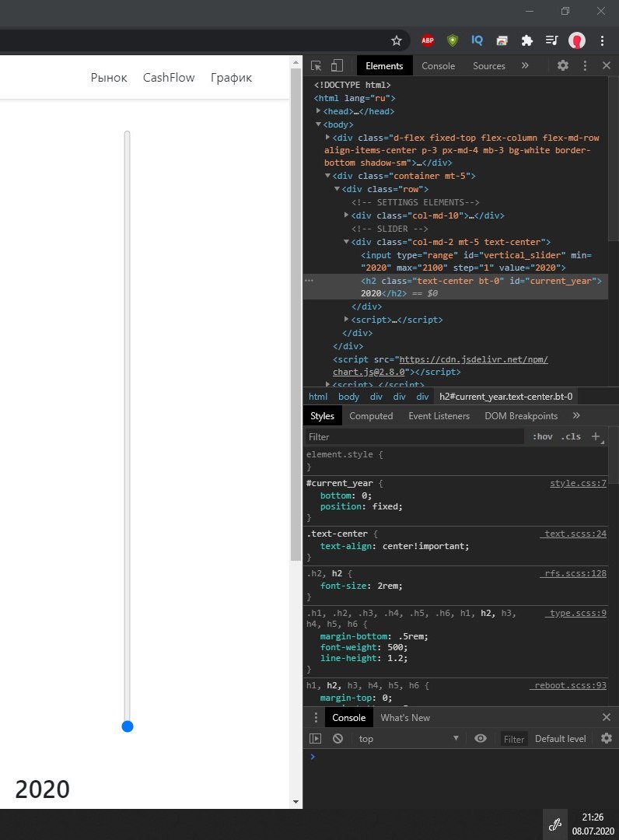Open the What's New drawer tab
The height and width of the screenshot is (840, 619).
(x=405, y=717)
